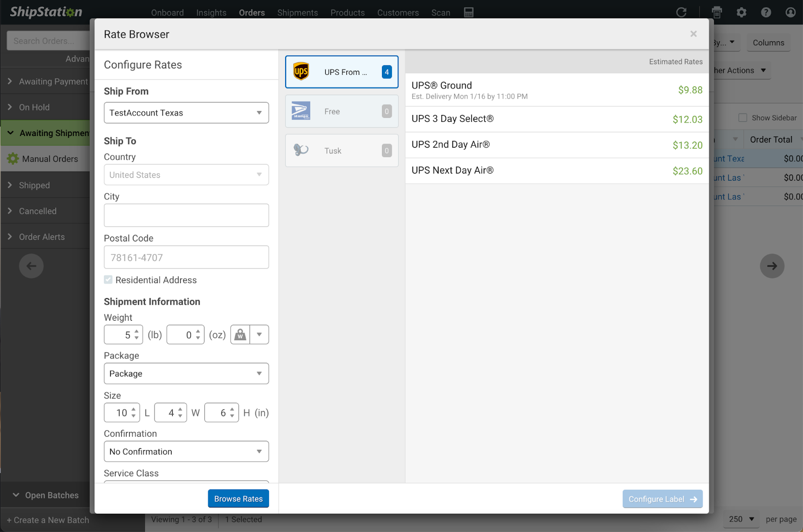Click the right arrow circle button
Image resolution: width=803 pixels, height=532 pixels.
(772, 266)
